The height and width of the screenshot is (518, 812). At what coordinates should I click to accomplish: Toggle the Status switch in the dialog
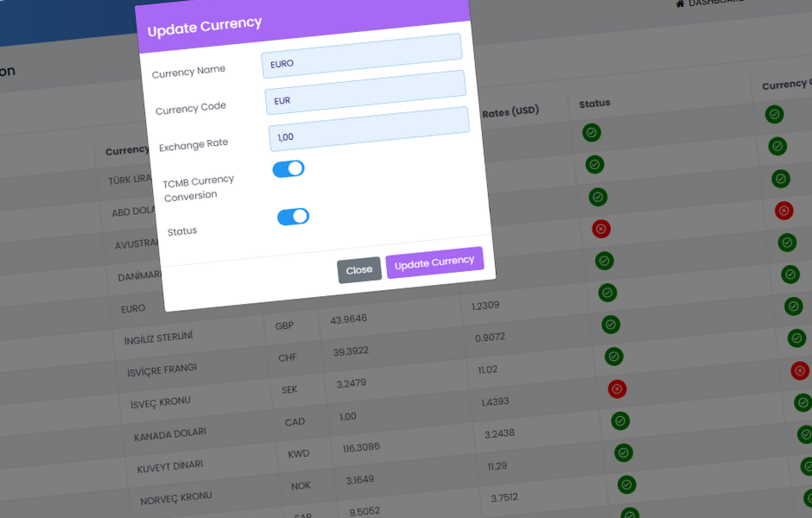tap(293, 217)
